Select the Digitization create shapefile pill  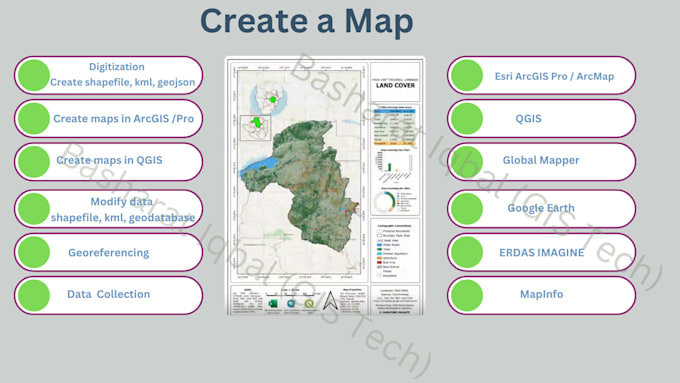tap(108, 75)
